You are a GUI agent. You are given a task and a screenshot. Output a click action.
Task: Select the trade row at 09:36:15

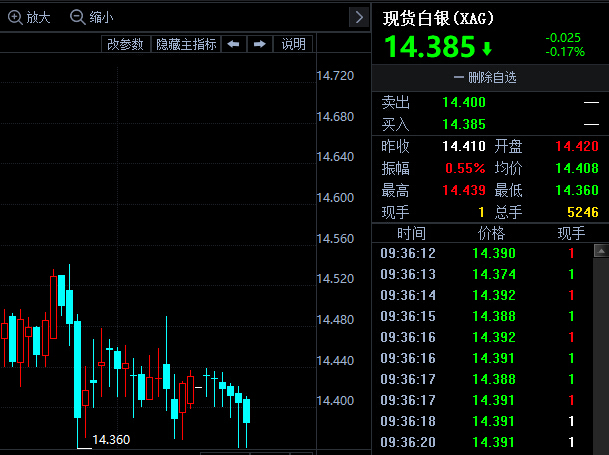tap(482, 316)
